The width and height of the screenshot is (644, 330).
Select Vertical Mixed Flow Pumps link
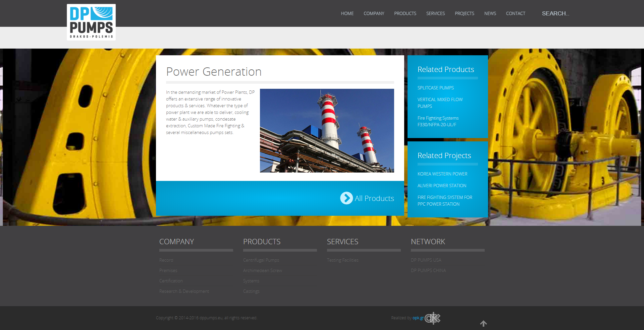coord(440,103)
